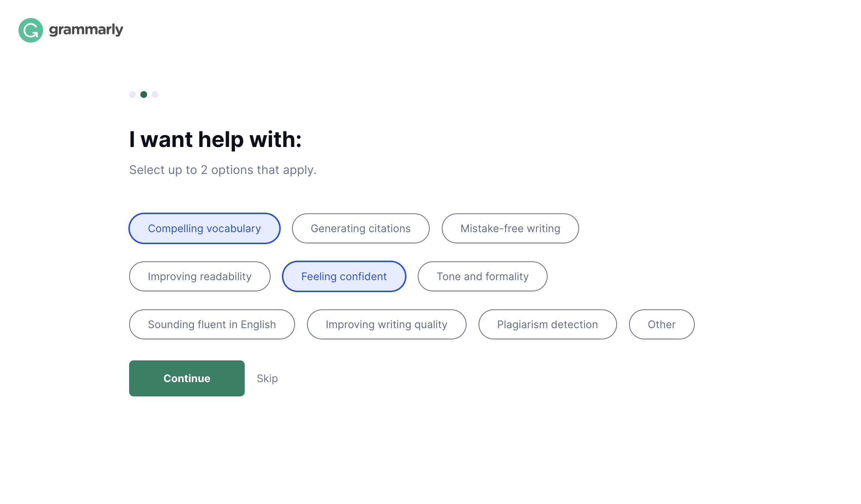Select the Generating citations option
Image resolution: width=861 pixels, height=504 pixels.
pyautogui.click(x=361, y=228)
